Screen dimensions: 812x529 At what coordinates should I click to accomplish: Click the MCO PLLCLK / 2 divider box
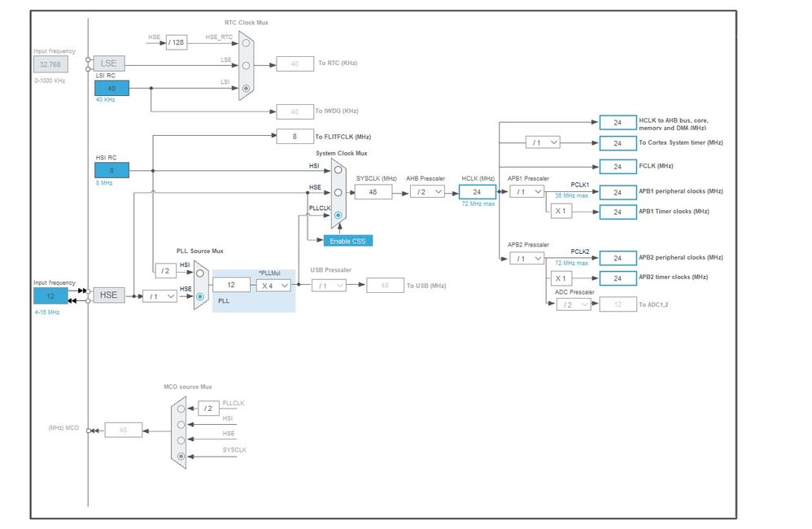coord(208,409)
